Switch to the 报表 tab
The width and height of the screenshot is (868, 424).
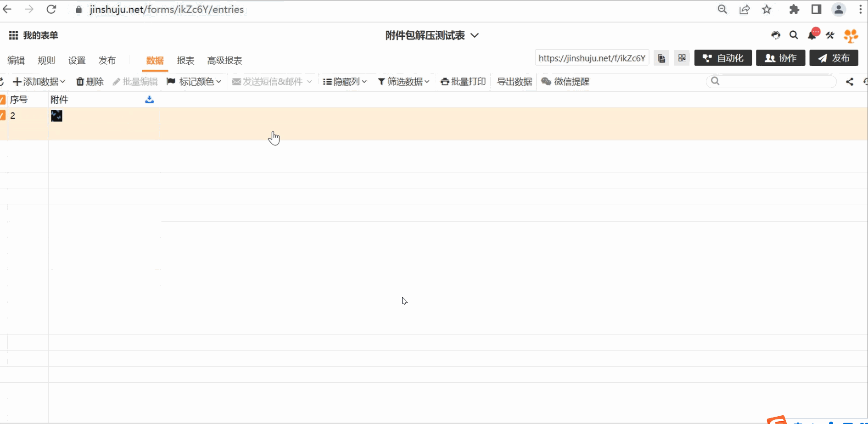click(185, 61)
